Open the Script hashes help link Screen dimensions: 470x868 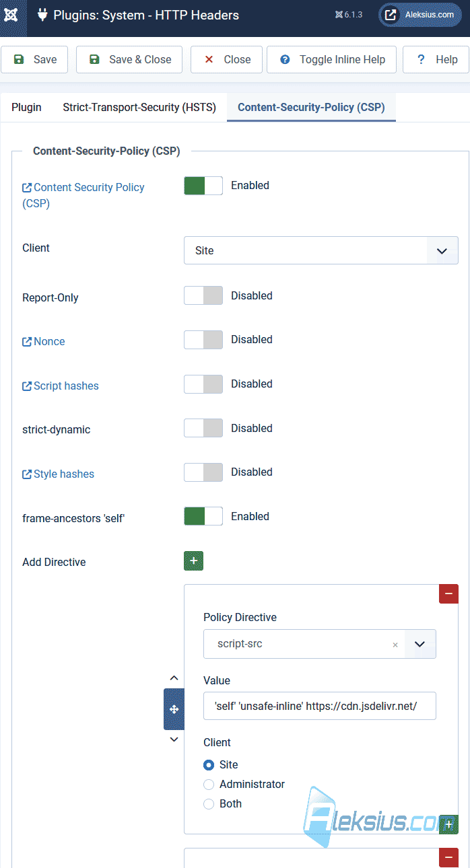coord(61,386)
